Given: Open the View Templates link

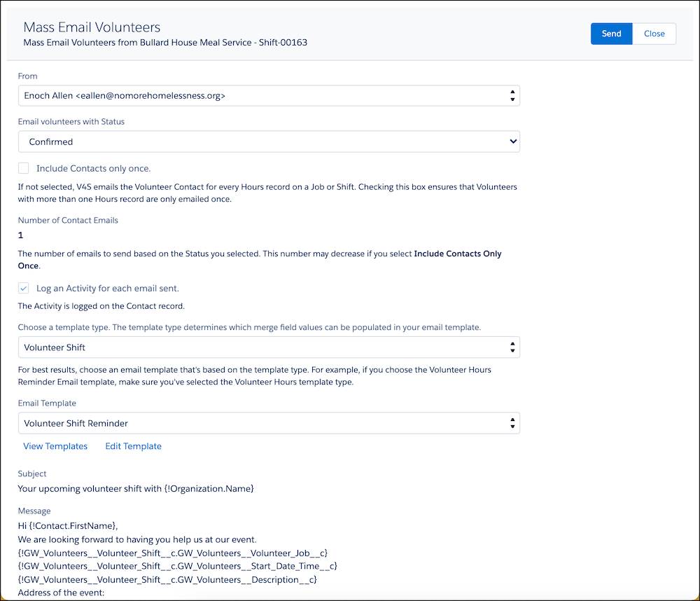Looking at the screenshot, I should click(x=55, y=446).
